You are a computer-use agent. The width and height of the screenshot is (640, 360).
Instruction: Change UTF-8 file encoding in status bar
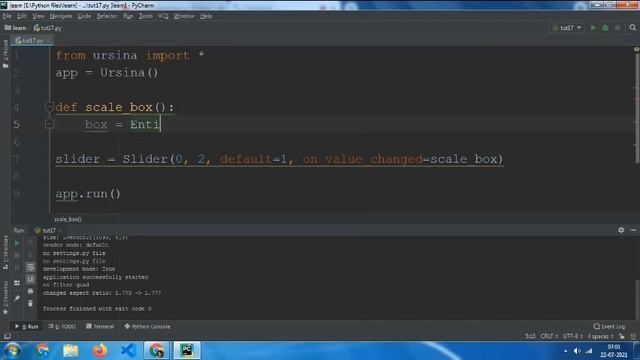click(x=572, y=336)
